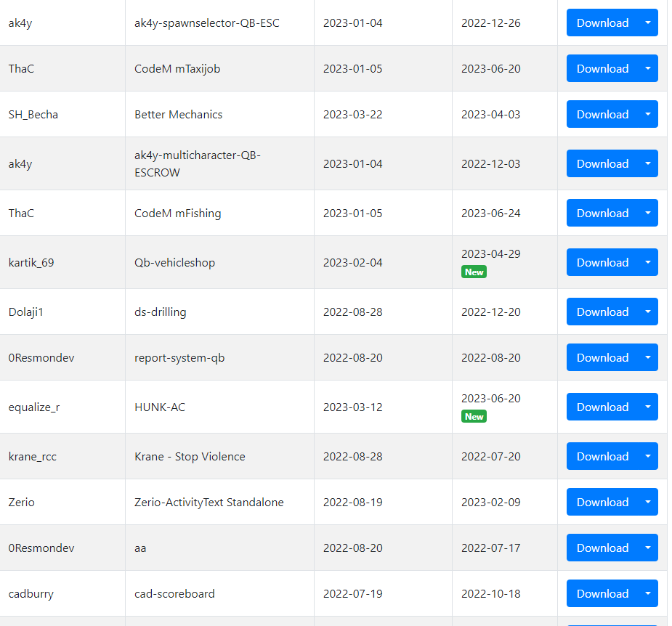The width and height of the screenshot is (672, 626).
Task: Download cad-scoreboard
Action: pos(602,593)
